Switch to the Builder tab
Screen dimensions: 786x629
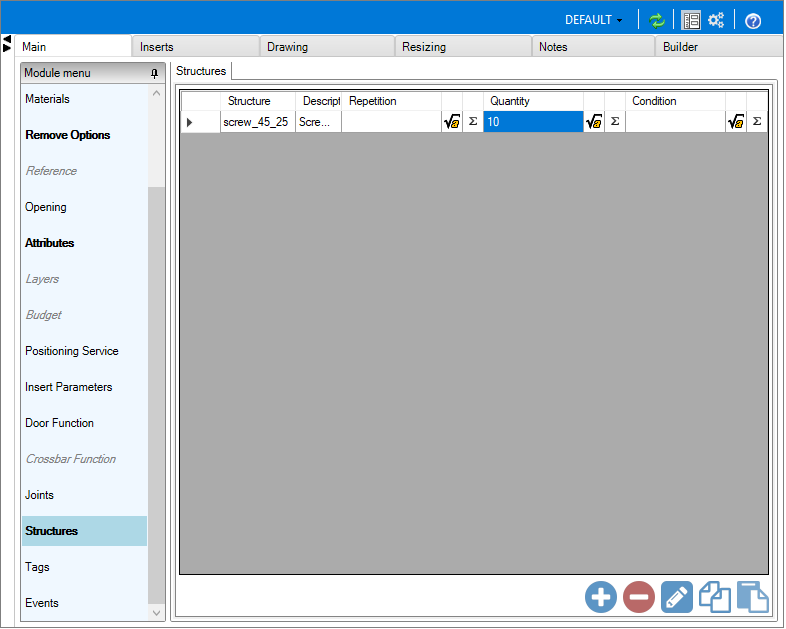[719, 47]
